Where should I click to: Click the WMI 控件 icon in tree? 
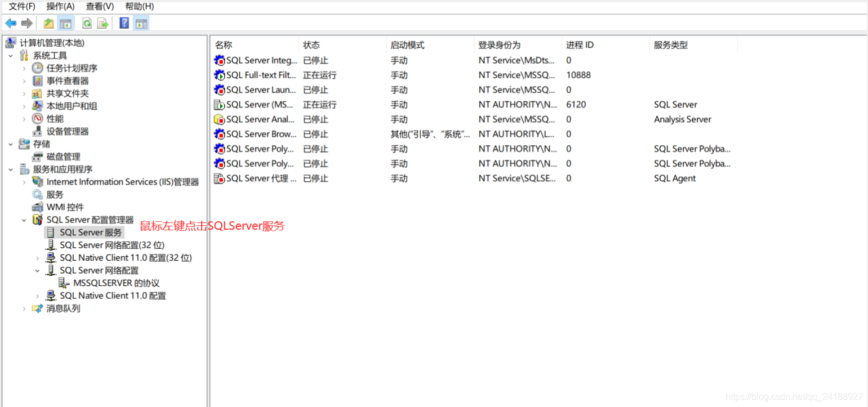38,207
